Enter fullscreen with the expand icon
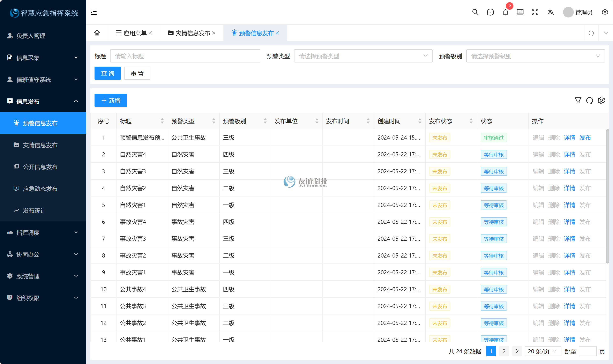The image size is (613, 364). point(535,12)
